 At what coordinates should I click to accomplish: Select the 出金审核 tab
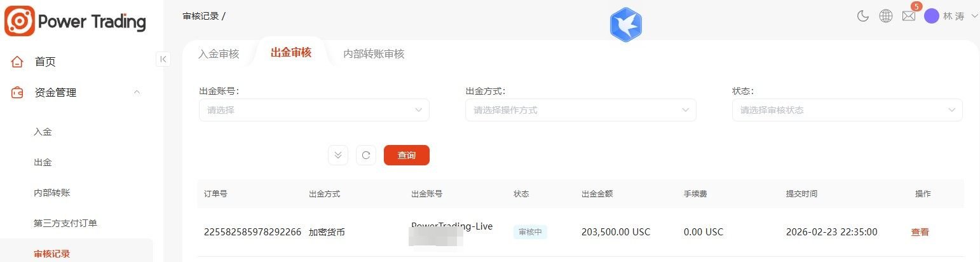[291, 53]
